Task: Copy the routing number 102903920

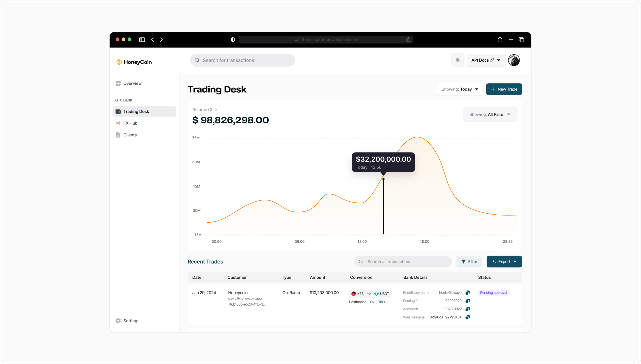Action: tap(467, 301)
